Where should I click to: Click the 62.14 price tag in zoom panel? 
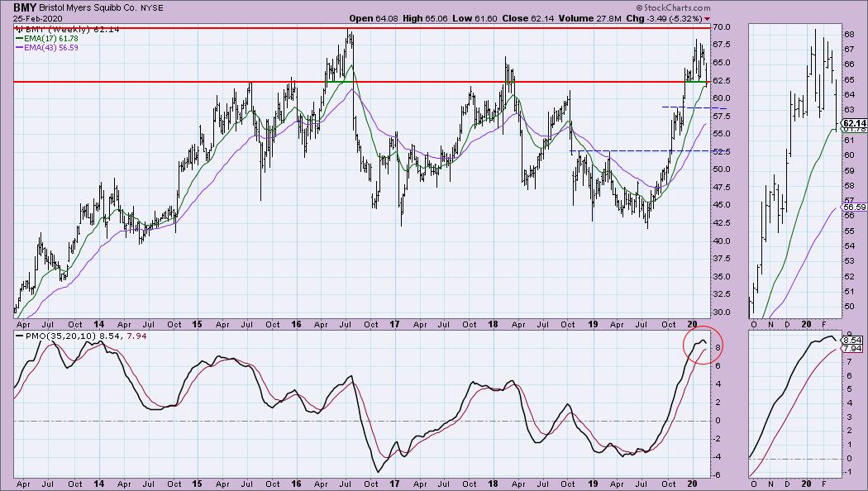(854, 123)
